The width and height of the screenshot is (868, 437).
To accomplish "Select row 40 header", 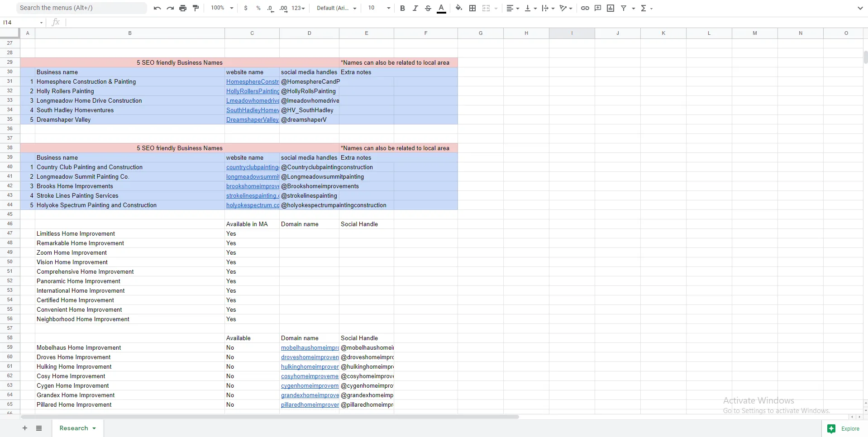I will (x=10, y=167).
